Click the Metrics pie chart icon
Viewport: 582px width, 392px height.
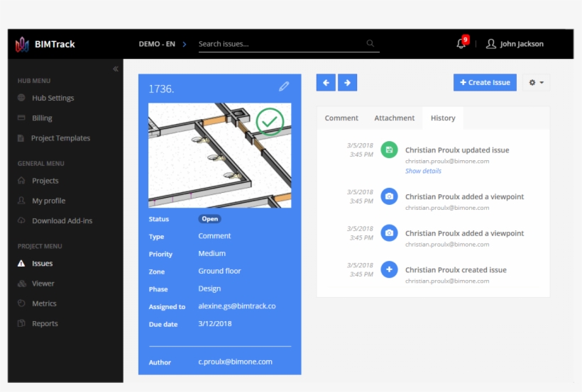[21, 303]
